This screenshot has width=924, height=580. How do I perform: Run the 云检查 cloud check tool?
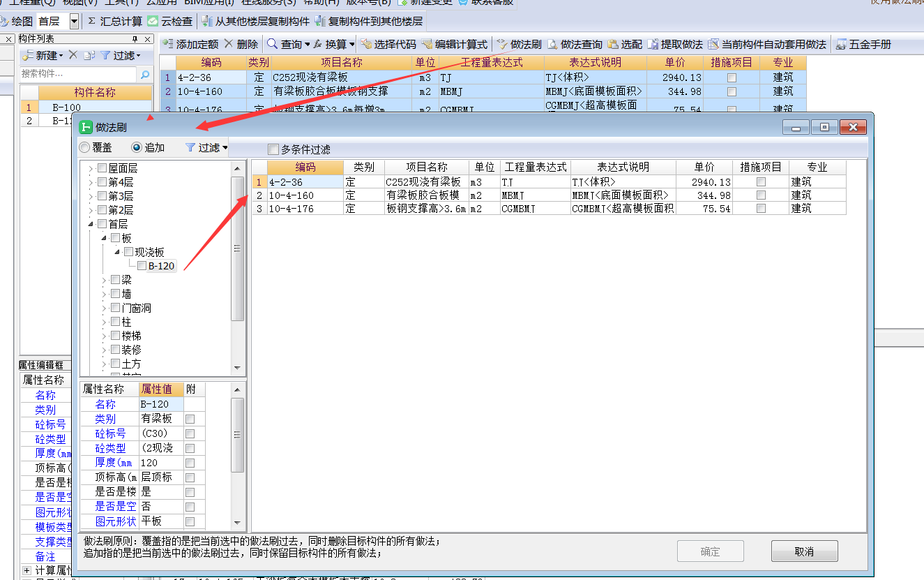click(x=169, y=22)
